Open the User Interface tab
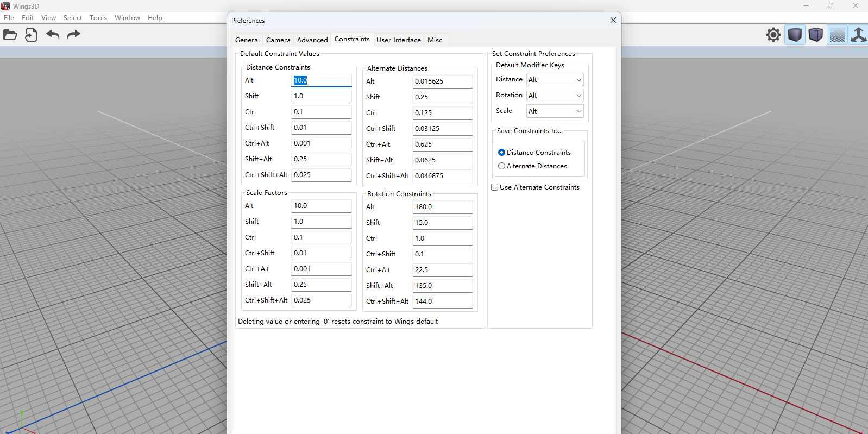 click(398, 40)
